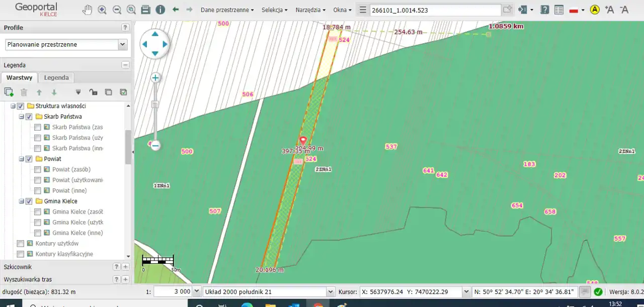This screenshot has height=307, width=644.
Task: Collapse the Gmina Kielce tree folder
Action: [22, 201]
